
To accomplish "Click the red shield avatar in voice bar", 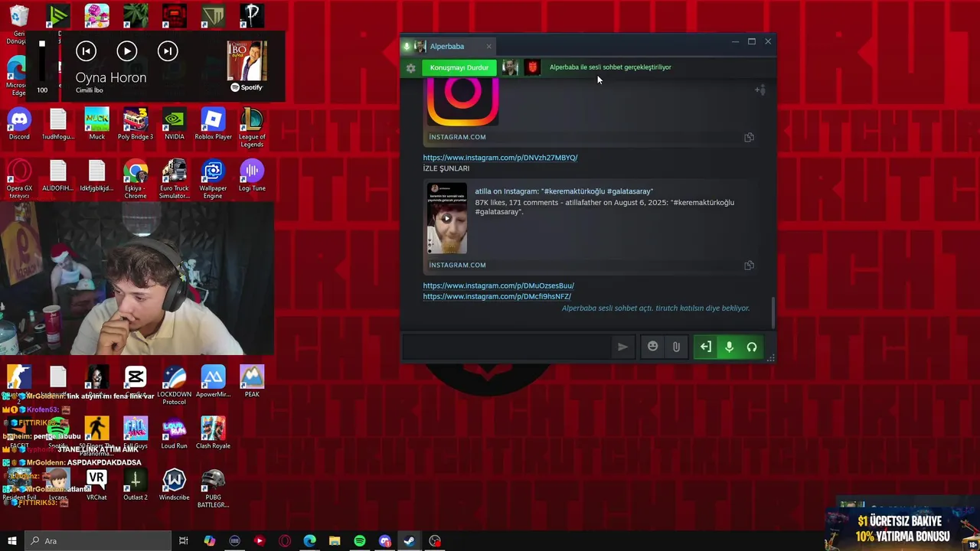I will 533,67.
